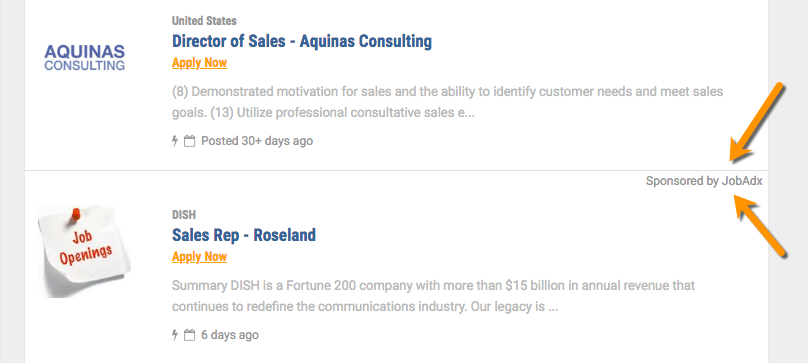This screenshot has height=363, width=808.
Task: Click Apply Now under Sales Rep - Roseland
Action: pyautogui.click(x=199, y=257)
